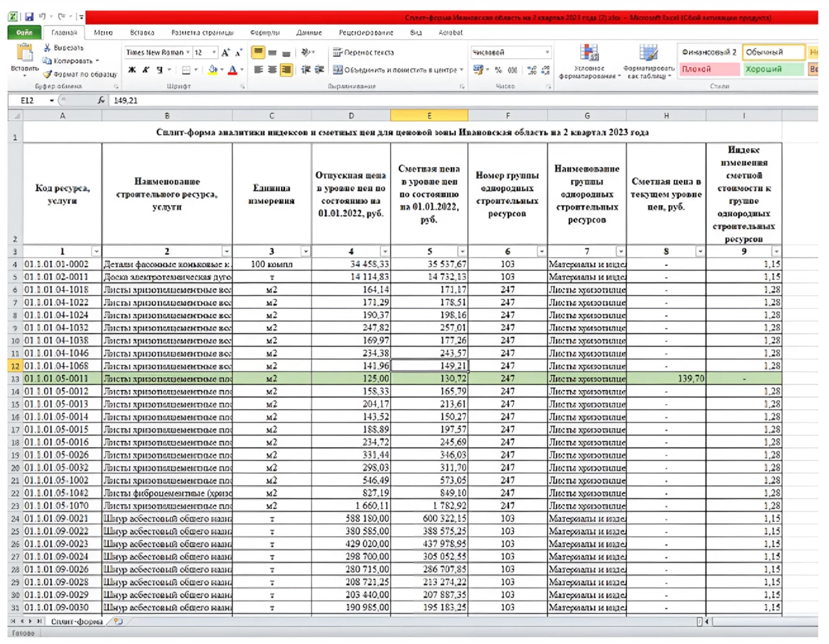Click the Fill Color paint bucket swatch

[212, 70]
